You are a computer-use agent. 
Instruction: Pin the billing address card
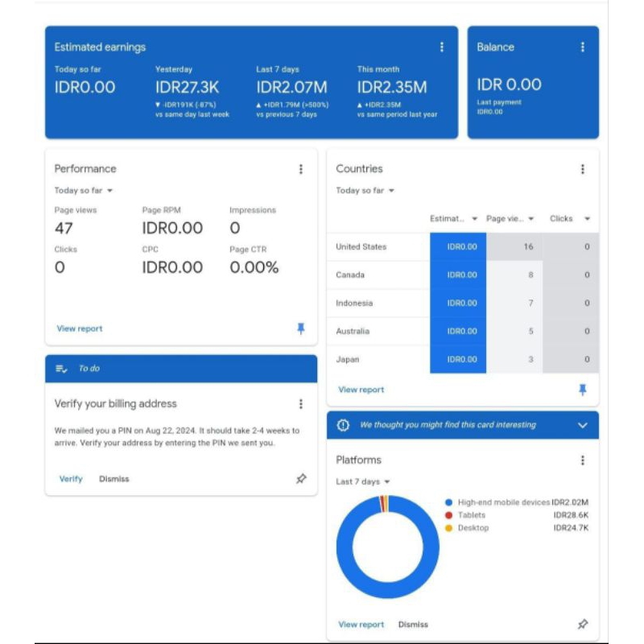[x=299, y=478]
